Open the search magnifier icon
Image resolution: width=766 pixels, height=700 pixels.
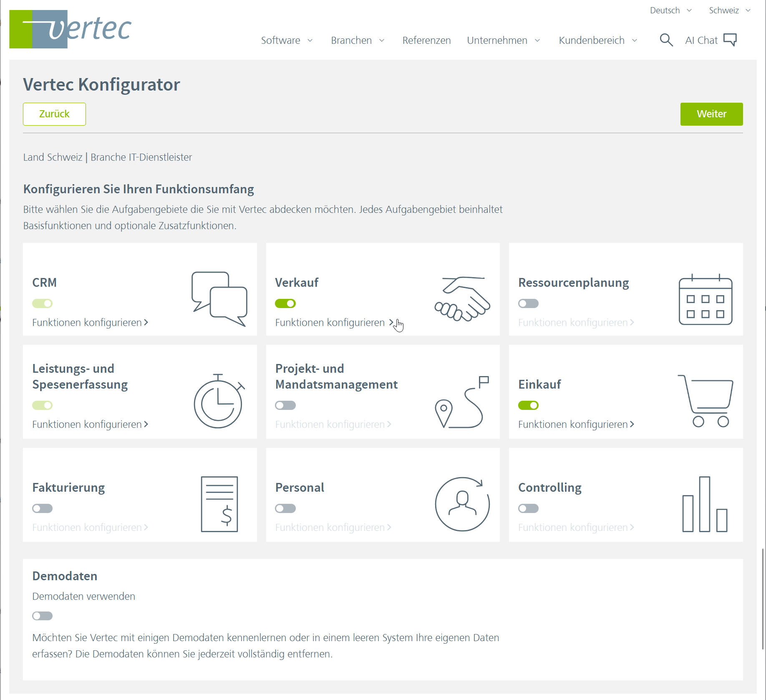pyautogui.click(x=666, y=40)
